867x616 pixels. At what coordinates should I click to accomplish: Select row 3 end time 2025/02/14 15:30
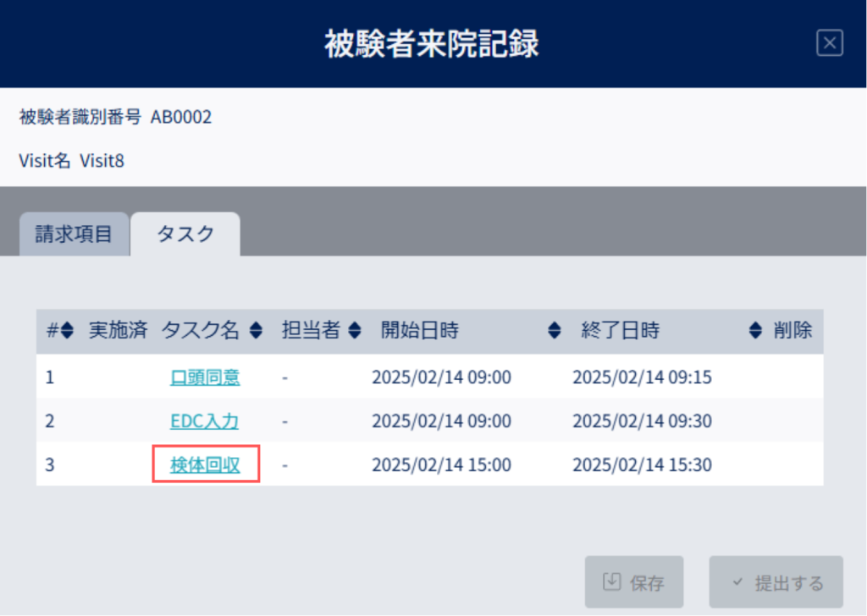[x=642, y=465]
